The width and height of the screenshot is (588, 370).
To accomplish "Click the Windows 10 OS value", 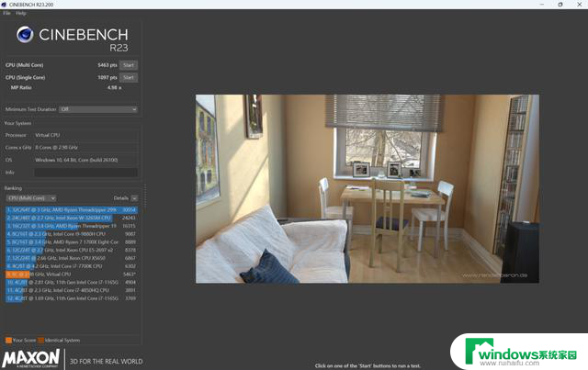I will (x=76, y=160).
